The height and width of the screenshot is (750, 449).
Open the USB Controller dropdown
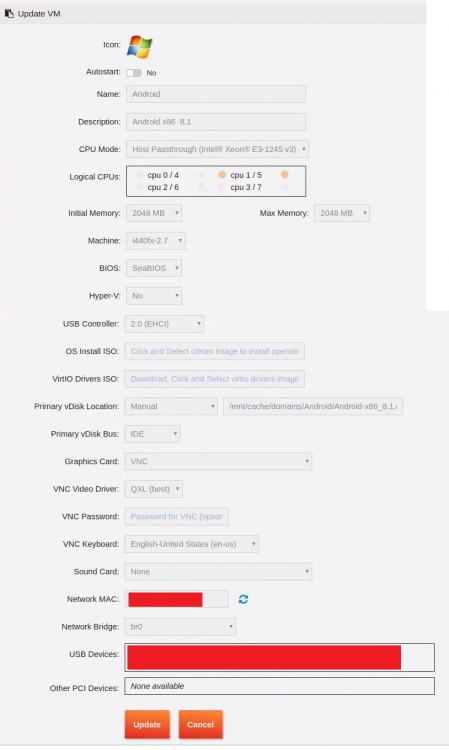(x=164, y=324)
